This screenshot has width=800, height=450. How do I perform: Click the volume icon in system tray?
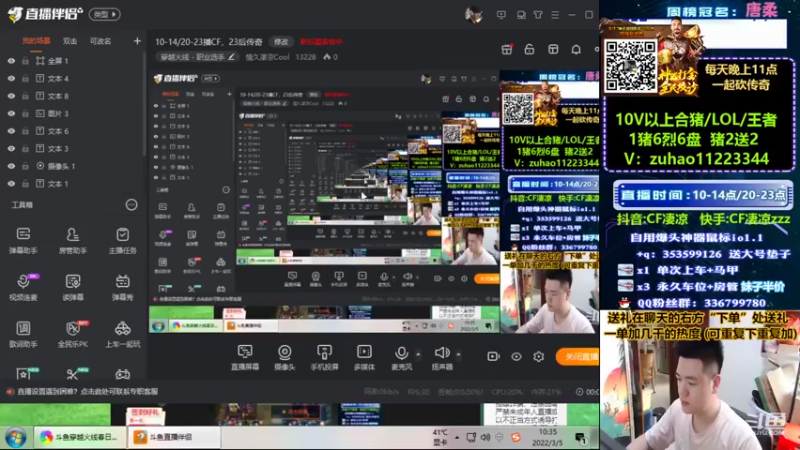coord(485,437)
